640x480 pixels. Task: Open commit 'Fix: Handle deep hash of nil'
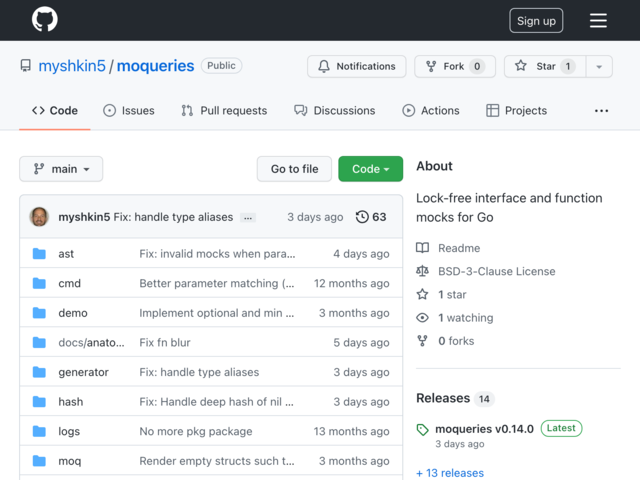tap(216, 402)
